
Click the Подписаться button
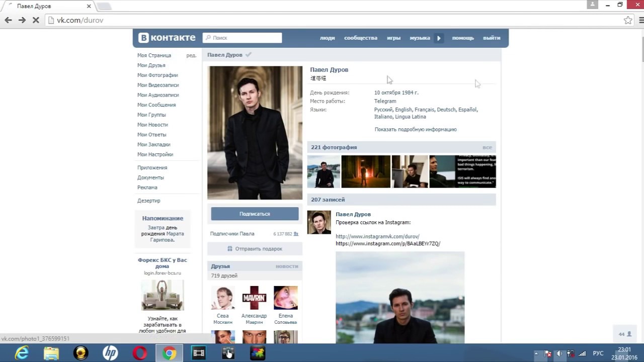point(255,214)
